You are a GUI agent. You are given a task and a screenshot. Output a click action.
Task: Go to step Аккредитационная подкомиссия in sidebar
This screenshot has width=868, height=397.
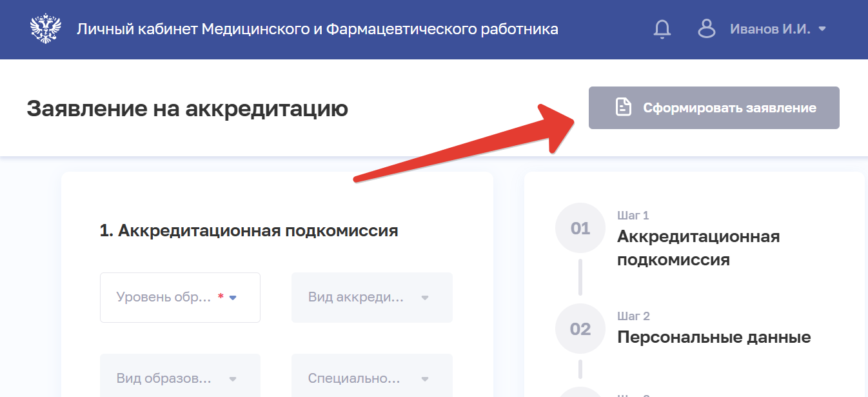(698, 248)
